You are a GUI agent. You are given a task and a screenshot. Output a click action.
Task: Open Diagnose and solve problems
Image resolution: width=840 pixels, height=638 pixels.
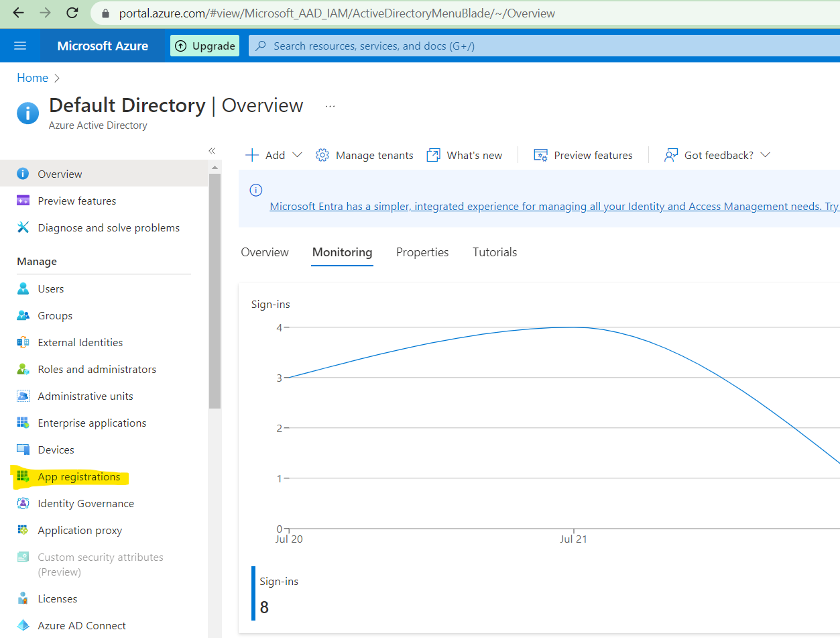point(109,228)
